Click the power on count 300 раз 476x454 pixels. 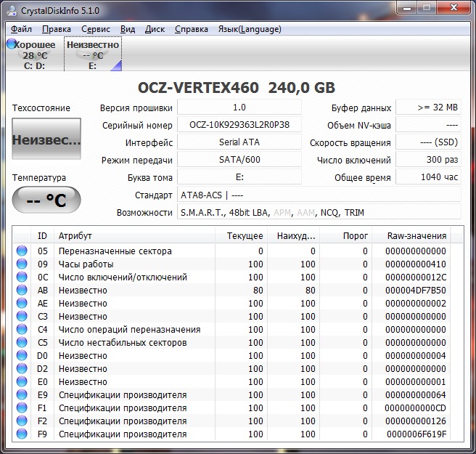click(x=428, y=160)
